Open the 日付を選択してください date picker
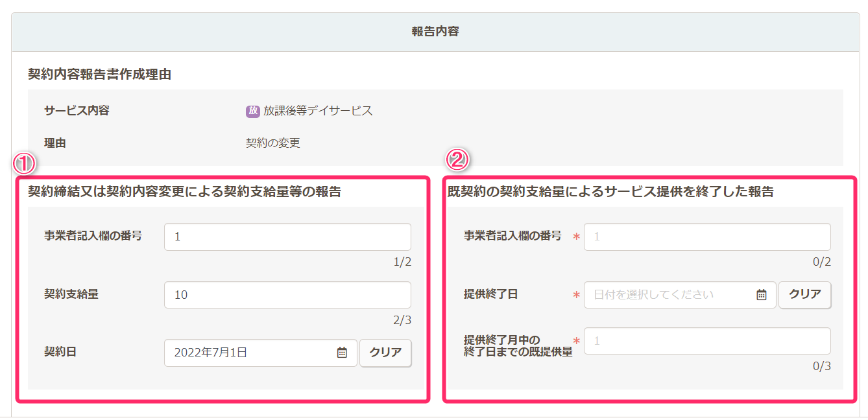This screenshot has width=868, height=420. pos(671,294)
